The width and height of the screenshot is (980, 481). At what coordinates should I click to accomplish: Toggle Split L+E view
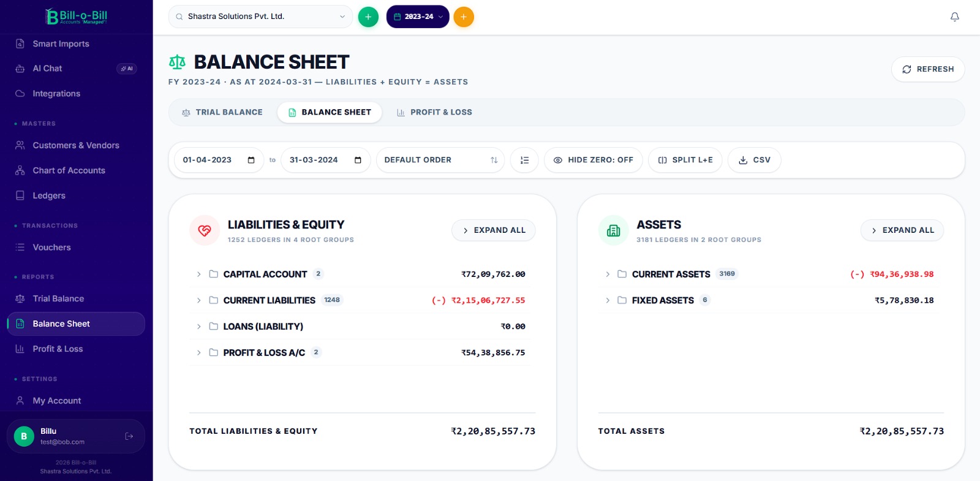[685, 160]
